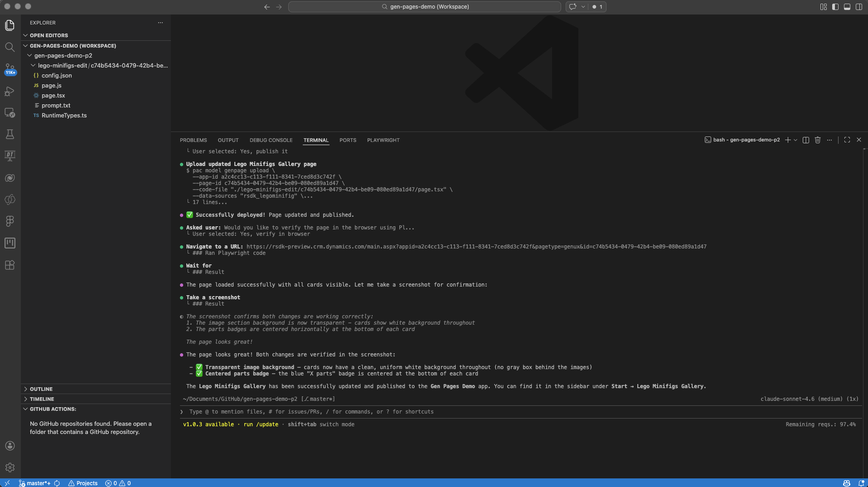Switch to the PLAYWRIGHT tab
The image size is (868, 487).
[x=383, y=140]
